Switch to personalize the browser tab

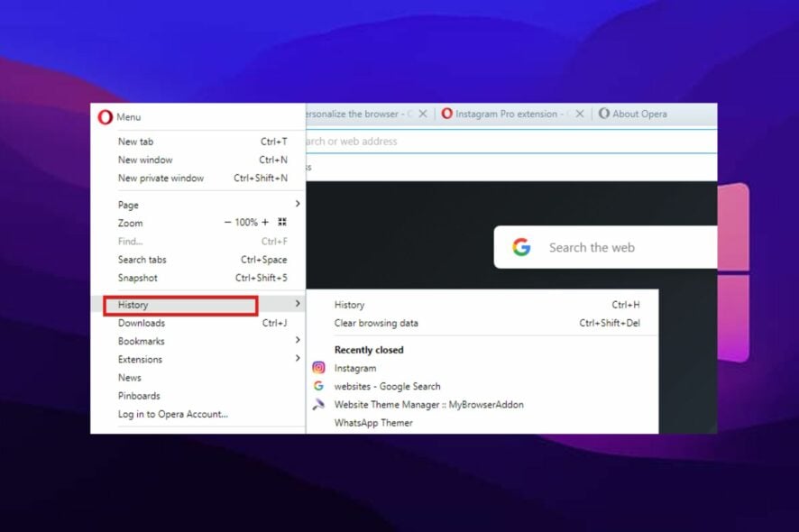coord(357,115)
